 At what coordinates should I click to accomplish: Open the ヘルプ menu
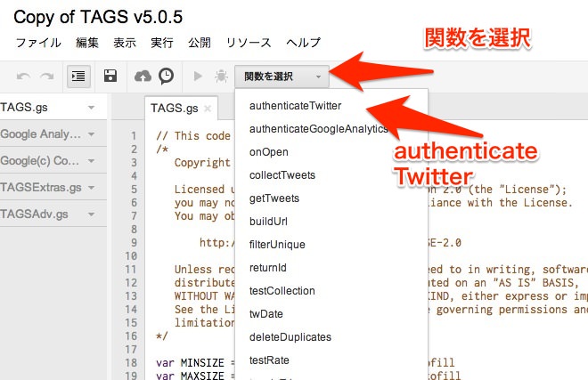(x=304, y=43)
